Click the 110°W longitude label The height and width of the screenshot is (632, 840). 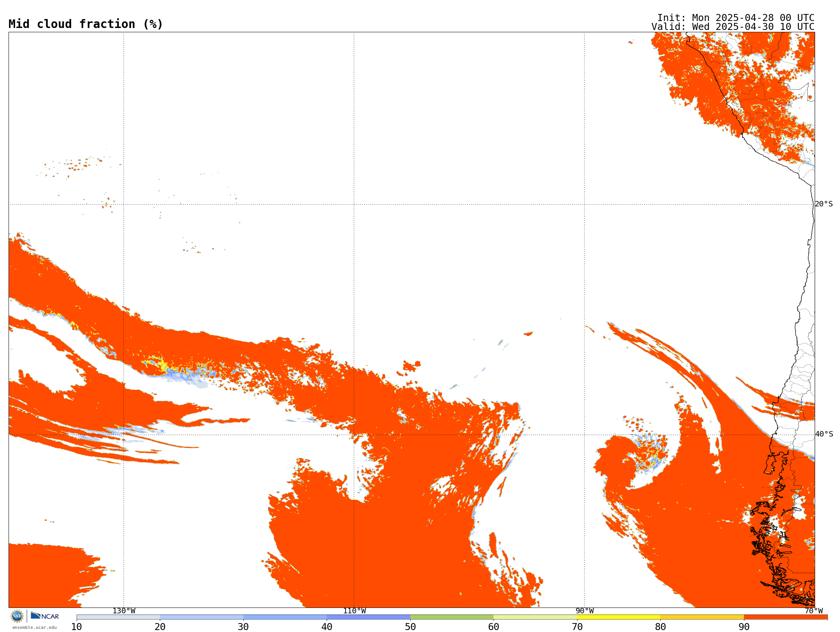[354, 611]
